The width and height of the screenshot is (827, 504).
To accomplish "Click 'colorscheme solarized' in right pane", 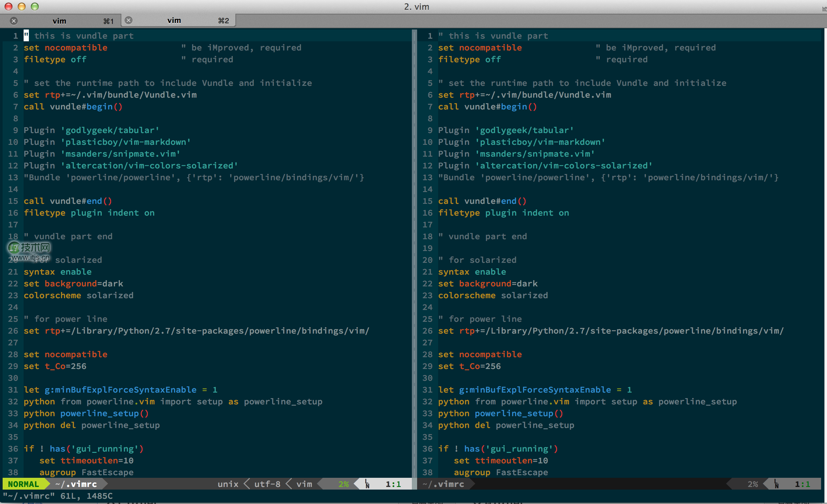I will pos(493,296).
